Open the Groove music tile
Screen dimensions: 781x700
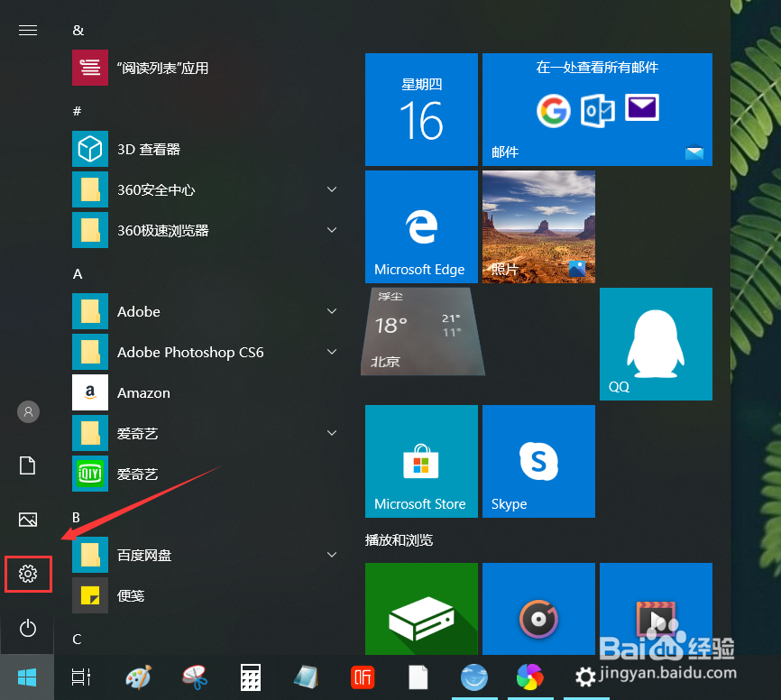click(x=538, y=609)
